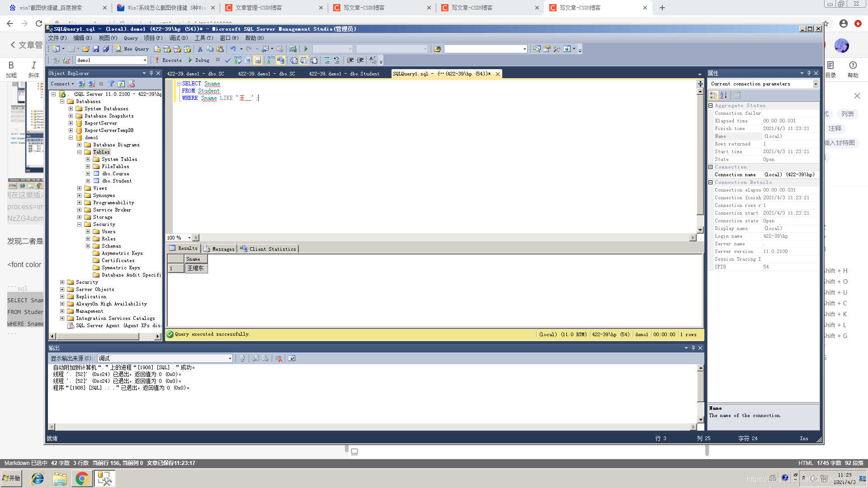Viewport: 868px width, 488px height.
Task: Click the Copy icon in toolbar
Action: click(210, 49)
